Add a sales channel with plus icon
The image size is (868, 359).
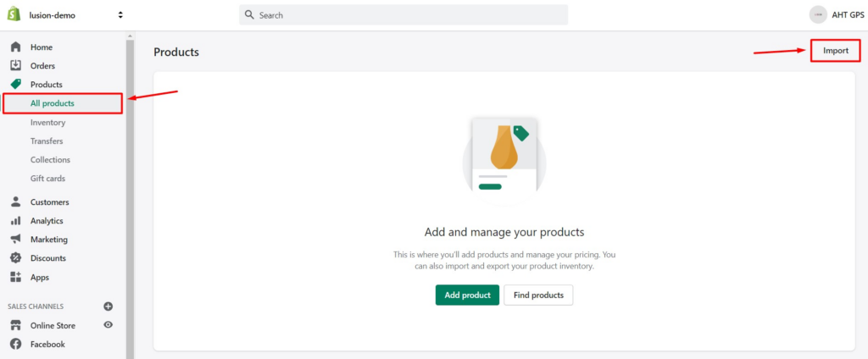pos(108,306)
